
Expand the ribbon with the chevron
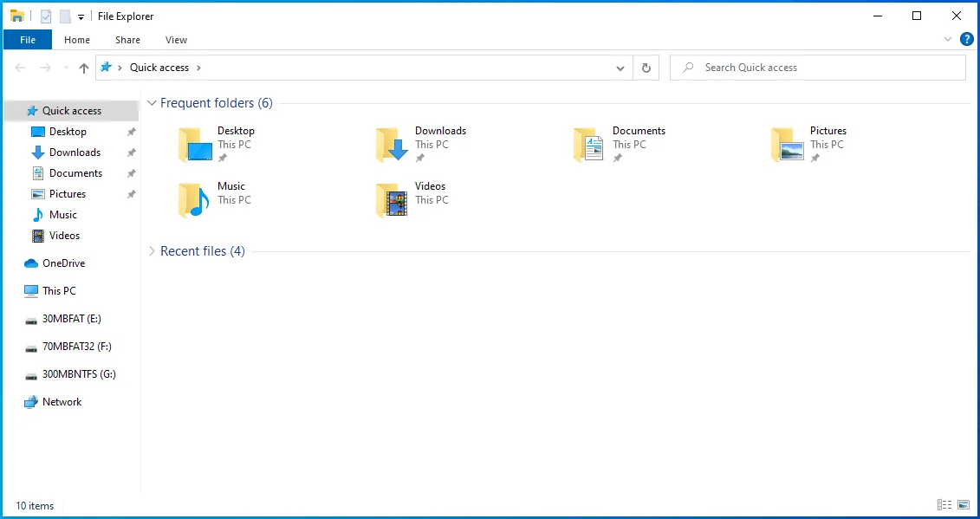point(947,39)
